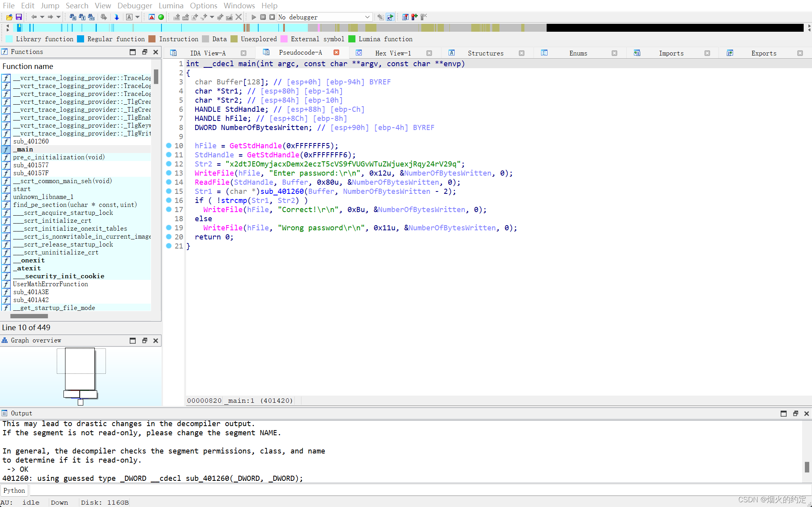Open the back navigation history dropdown
The image size is (812, 507).
(x=42, y=17)
